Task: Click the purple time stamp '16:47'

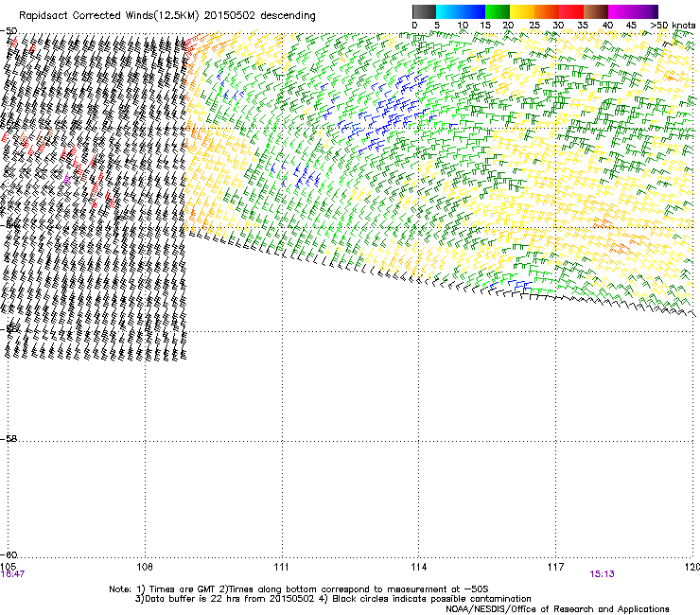Action: tap(12, 574)
